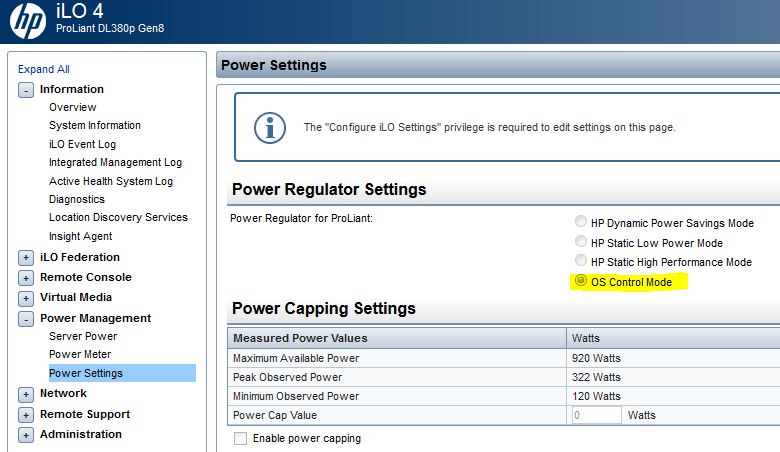Click the Information section label
The width and height of the screenshot is (780, 452).
pyautogui.click(x=72, y=90)
